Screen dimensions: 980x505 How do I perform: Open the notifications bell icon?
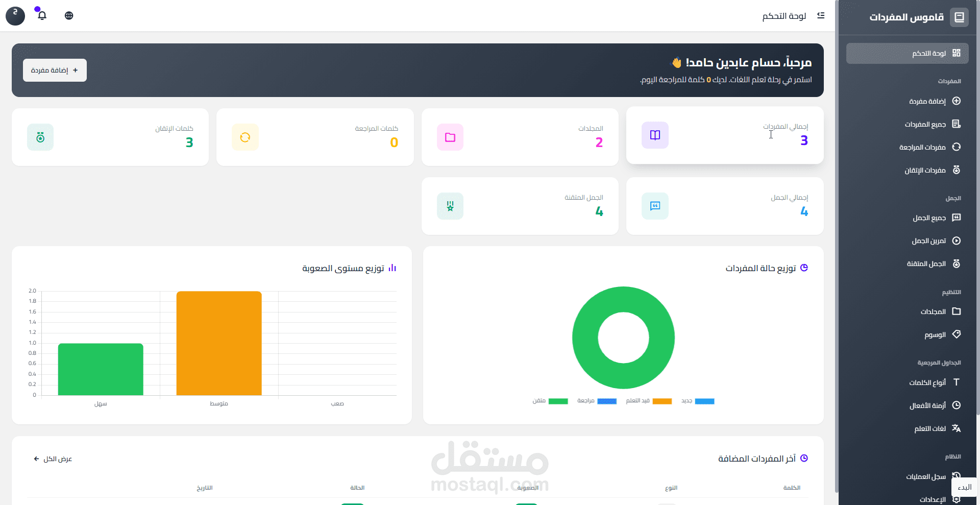pos(41,16)
